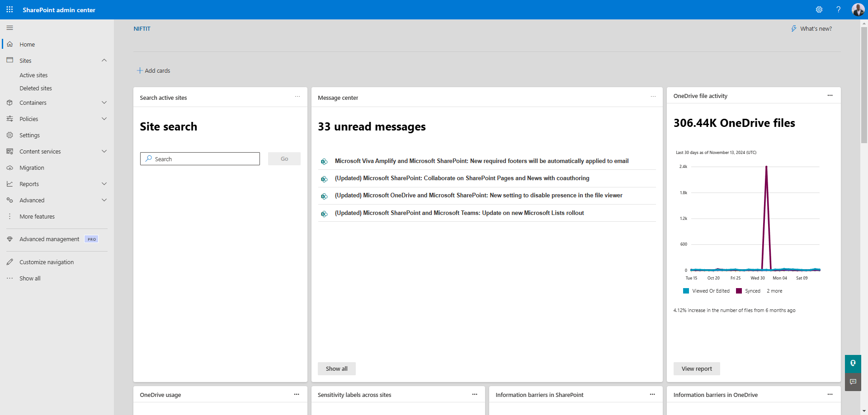Click the page vertical scrollbar
Screen dimensions: 868x415
tap(864, 86)
